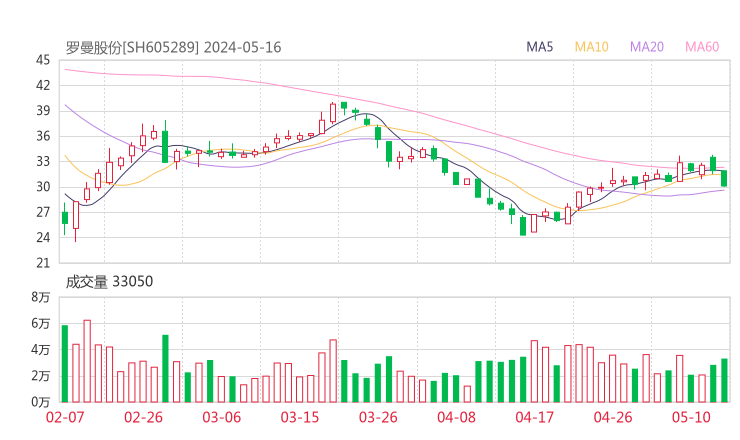Click the 4万 volume axis label

pyautogui.click(x=41, y=350)
